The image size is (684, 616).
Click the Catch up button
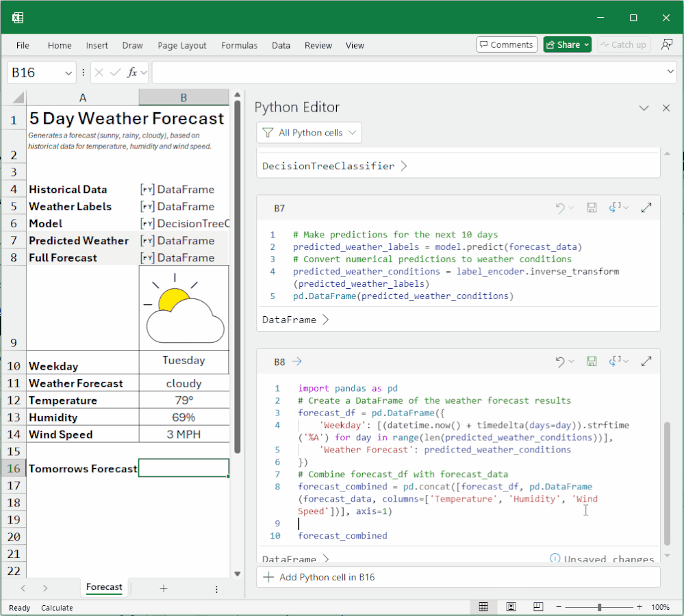(623, 44)
